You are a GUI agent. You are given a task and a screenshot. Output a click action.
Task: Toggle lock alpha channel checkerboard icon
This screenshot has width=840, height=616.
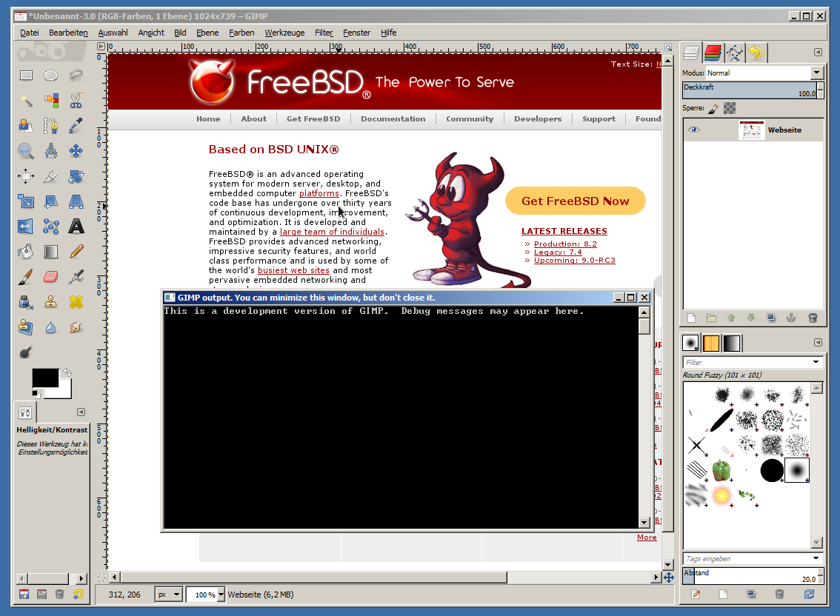(x=730, y=108)
